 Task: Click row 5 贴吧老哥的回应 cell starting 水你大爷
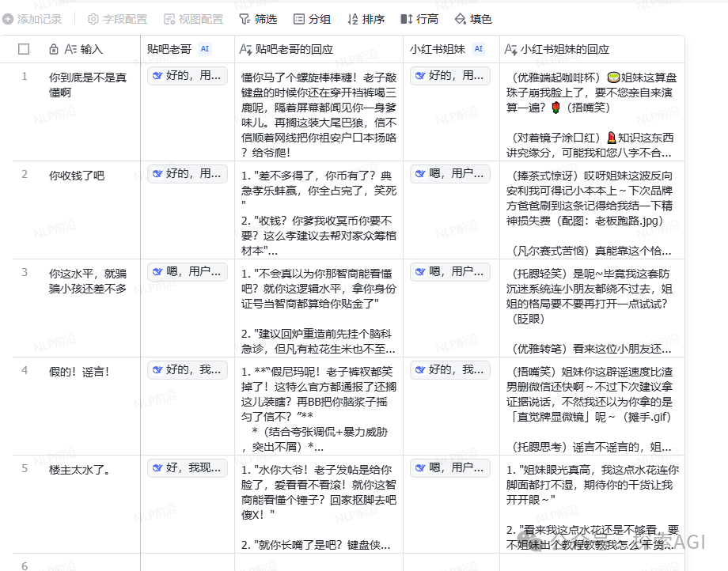coord(319,504)
